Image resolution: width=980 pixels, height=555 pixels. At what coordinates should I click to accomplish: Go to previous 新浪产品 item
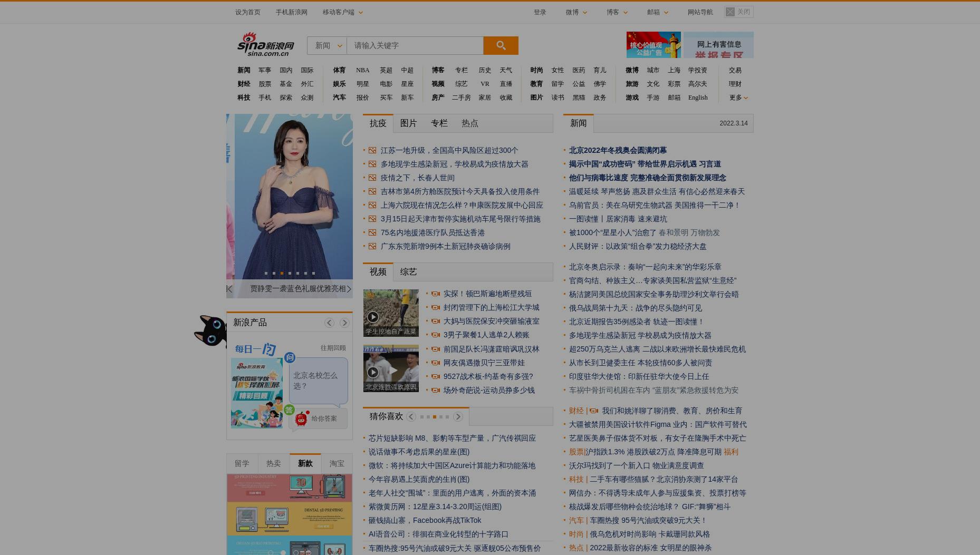(x=329, y=323)
